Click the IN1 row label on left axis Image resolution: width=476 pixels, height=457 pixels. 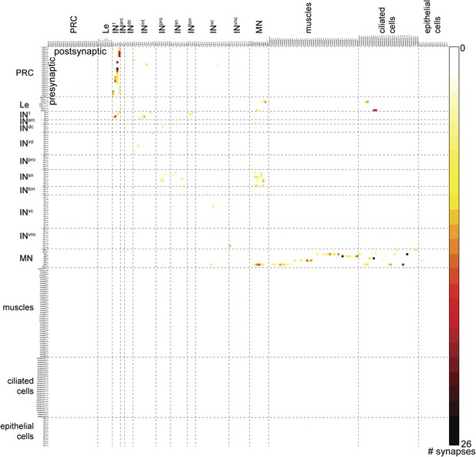(x=24, y=115)
